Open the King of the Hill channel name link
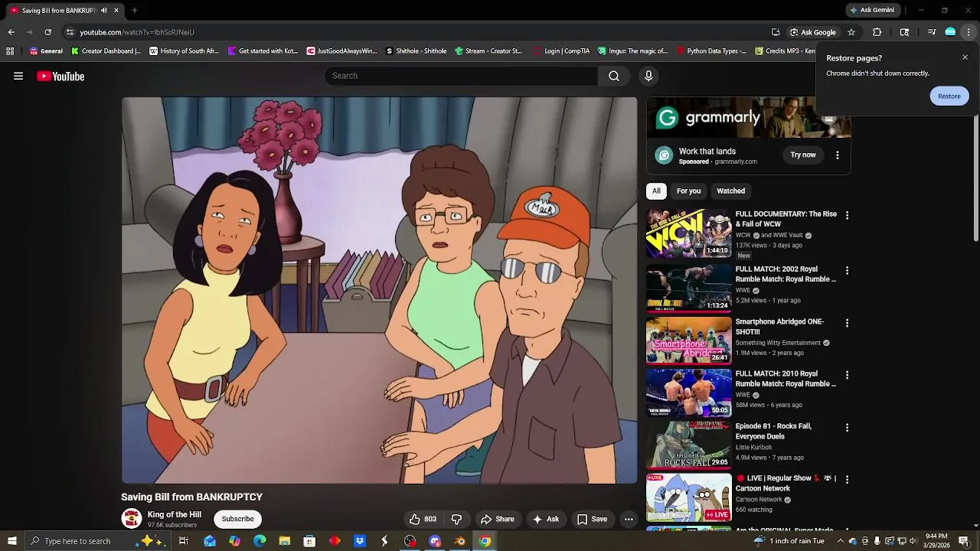 coord(175,514)
